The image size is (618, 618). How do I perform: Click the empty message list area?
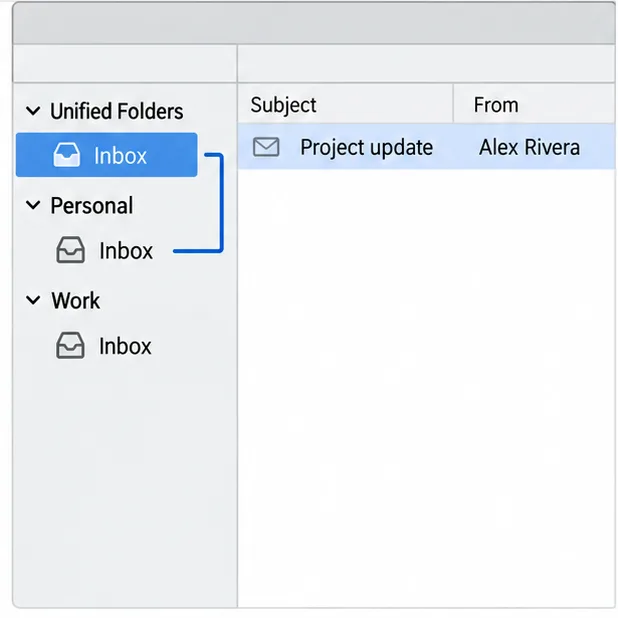[x=426, y=388]
